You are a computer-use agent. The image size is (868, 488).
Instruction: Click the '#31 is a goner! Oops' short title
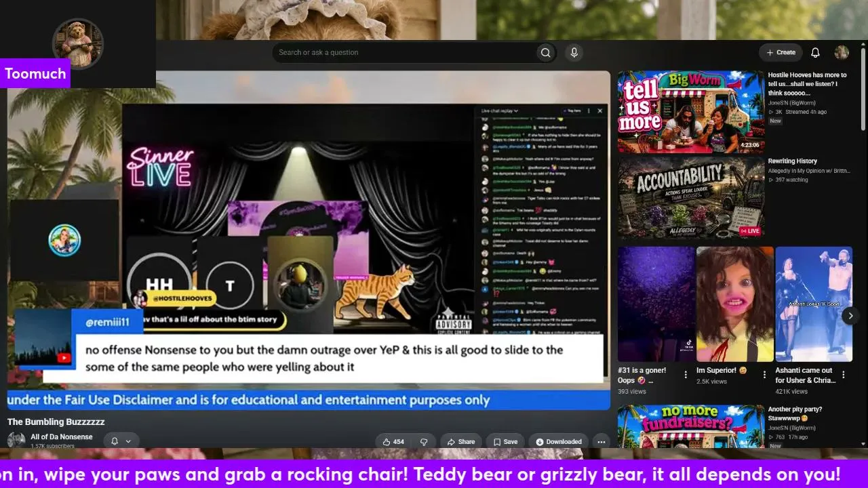point(642,375)
